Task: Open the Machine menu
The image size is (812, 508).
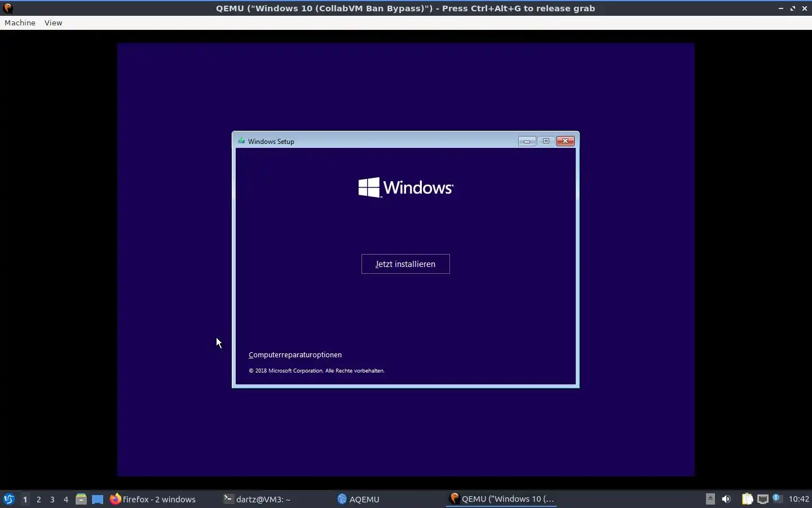Action: click(x=20, y=23)
